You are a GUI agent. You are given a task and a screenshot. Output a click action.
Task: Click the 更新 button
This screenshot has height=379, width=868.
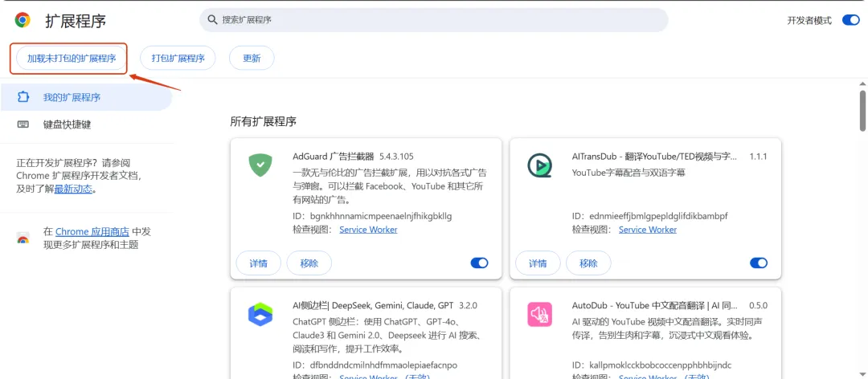(x=252, y=58)
